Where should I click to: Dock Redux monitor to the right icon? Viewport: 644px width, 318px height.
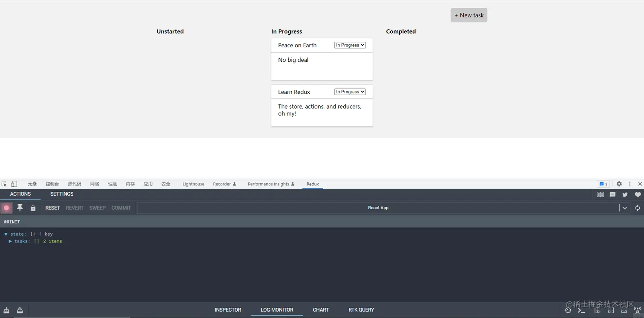(x=611, y=310)
